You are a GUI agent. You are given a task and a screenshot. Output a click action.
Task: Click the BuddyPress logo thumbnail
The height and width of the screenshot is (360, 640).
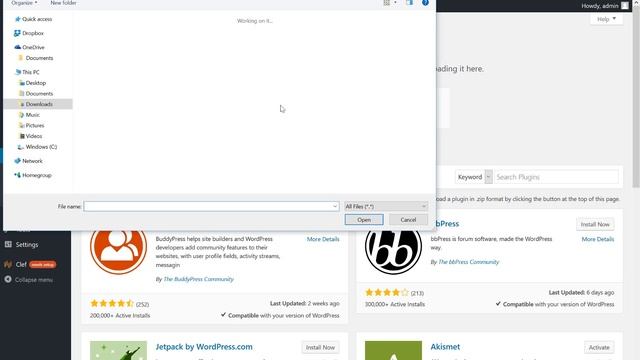tap(118, 252)
